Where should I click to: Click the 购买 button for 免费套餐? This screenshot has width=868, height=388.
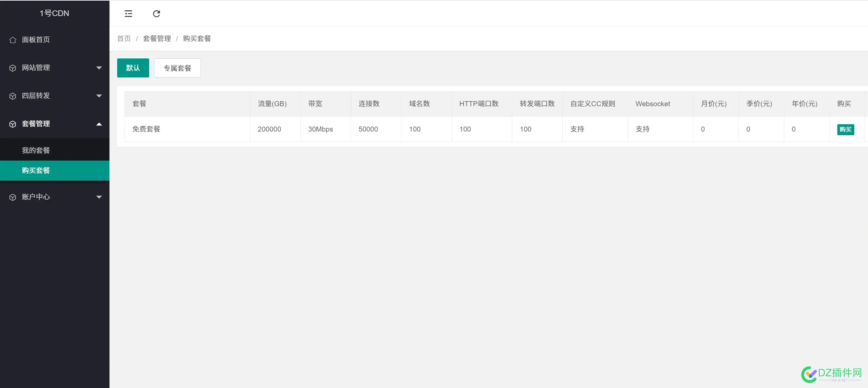point(845,129)
